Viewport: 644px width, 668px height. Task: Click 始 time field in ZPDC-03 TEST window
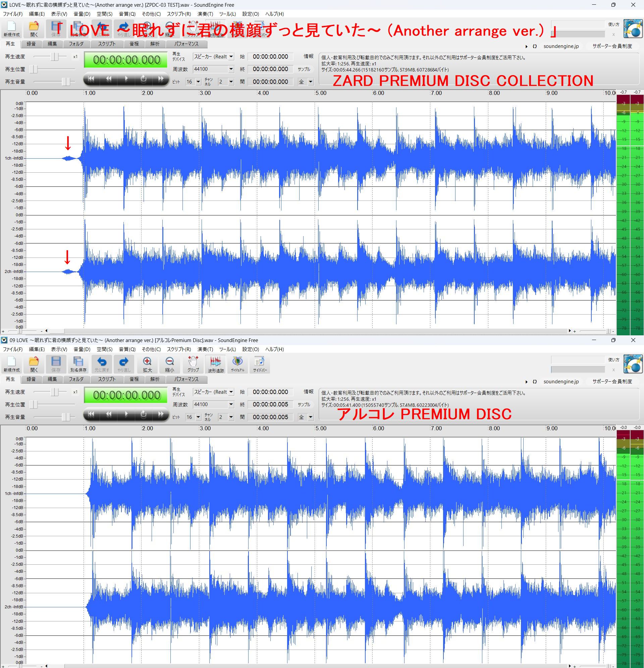270,57
